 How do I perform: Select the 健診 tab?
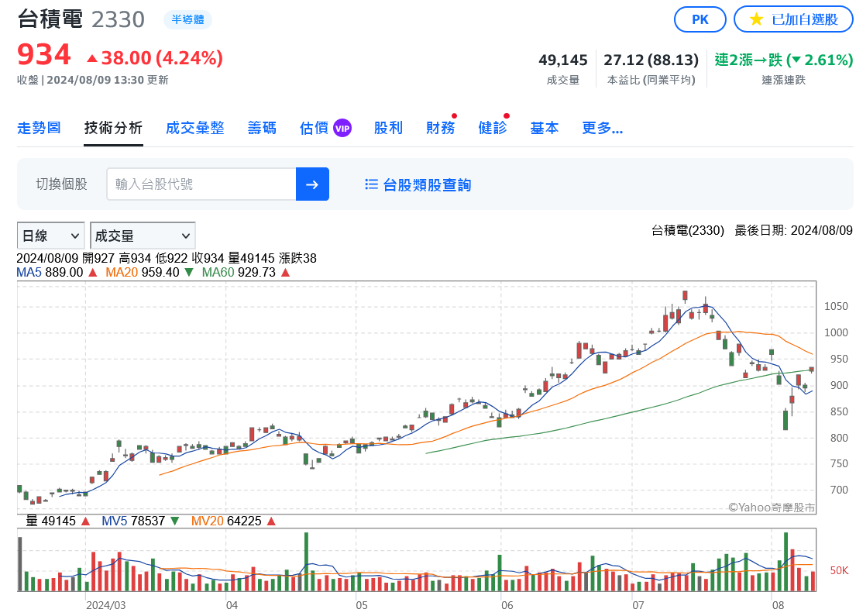493,129
